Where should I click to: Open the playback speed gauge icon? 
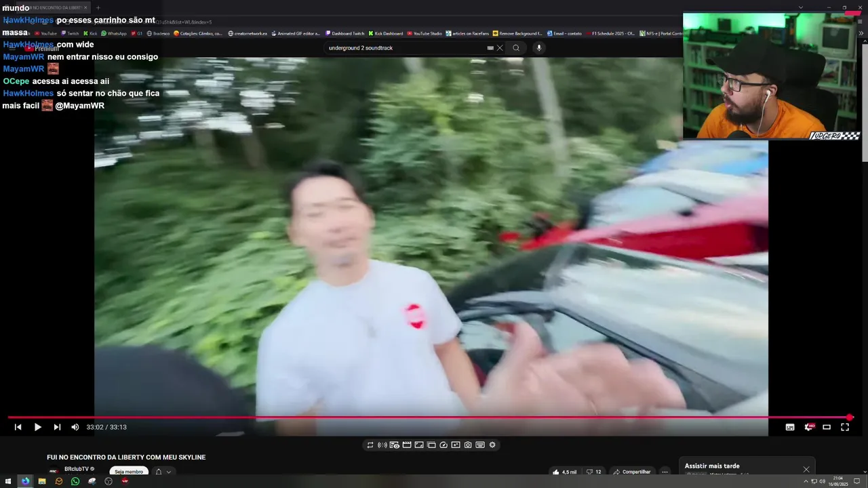click(x=443, y=445)
